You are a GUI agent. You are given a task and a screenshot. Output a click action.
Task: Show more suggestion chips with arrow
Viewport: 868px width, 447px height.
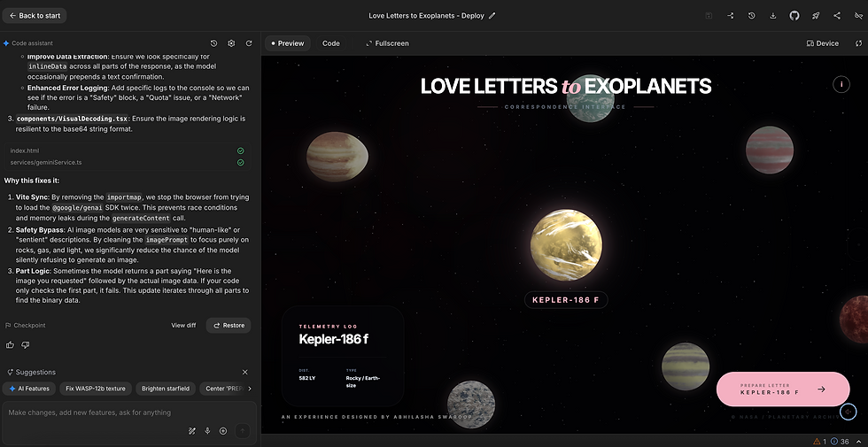click(250, 389)
